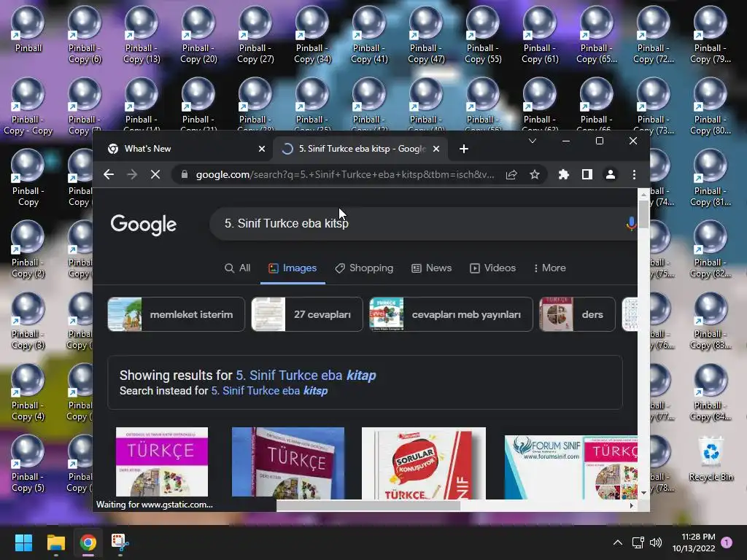Open File Explorer from the taskbar
Image resolution: width=747 pixels, height=560 pixels.
click(55, 542)
